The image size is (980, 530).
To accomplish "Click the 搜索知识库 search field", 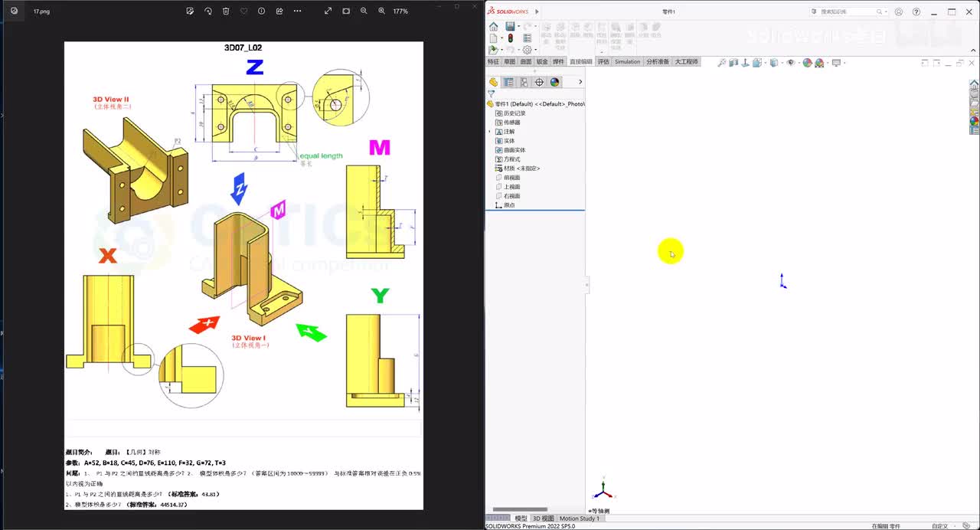I will (x=847, y=11).
